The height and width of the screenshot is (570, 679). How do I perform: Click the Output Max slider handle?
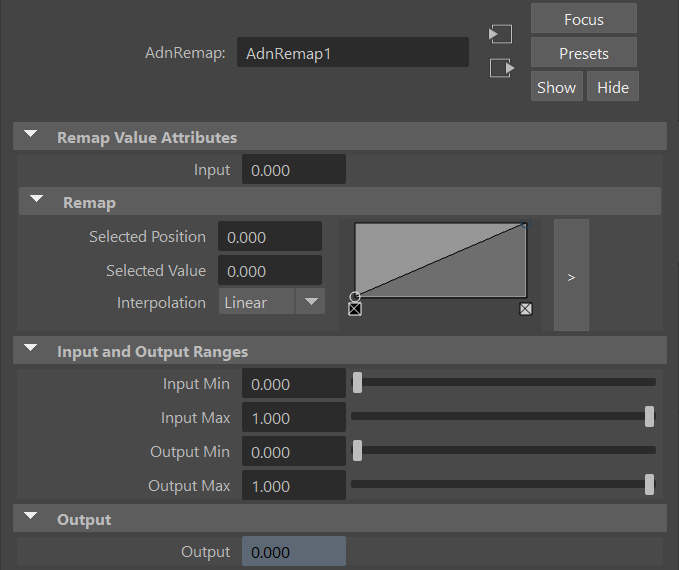point(649,485)
